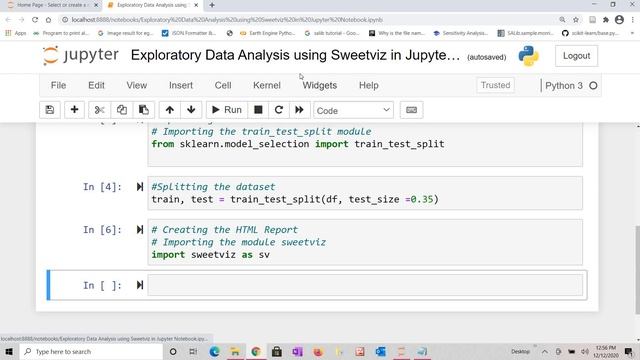Open the cell type Code dropdown
This screenshot has height=360, width=640.
point(353,110)
